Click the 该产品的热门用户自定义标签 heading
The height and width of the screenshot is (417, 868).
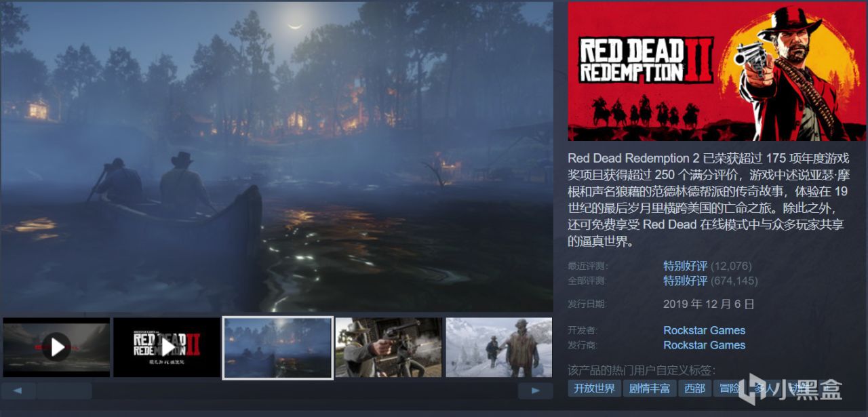coord(642,370)
